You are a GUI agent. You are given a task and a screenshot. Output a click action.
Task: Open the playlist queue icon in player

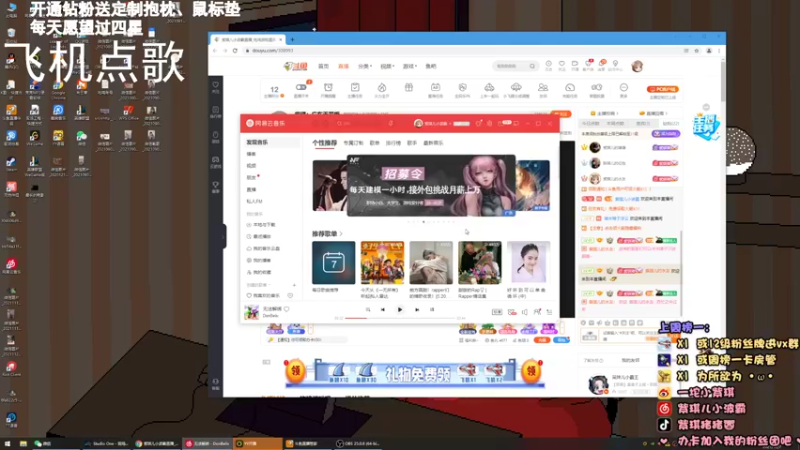(549, 312)
